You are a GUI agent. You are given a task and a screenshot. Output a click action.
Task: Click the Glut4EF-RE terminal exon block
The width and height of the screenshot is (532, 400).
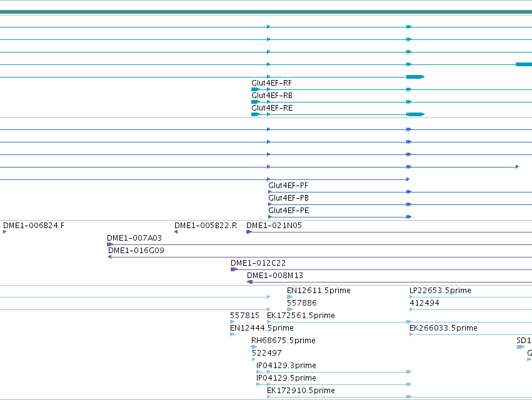pyautogui.click(x=416, y=114)
